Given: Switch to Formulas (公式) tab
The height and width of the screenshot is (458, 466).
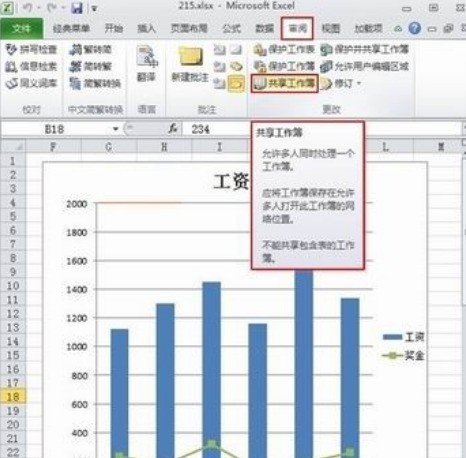Looking at the screenshot, I should point(231,29).
